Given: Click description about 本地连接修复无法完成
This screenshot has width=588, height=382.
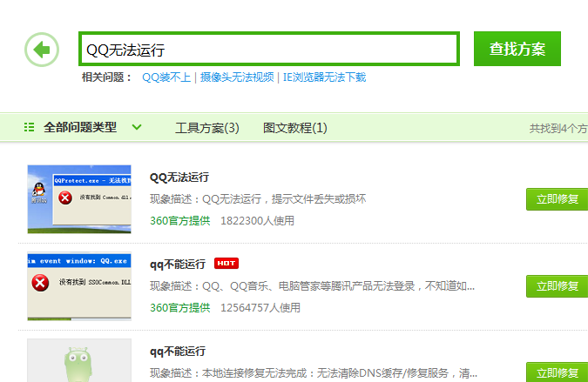Looking at the screenshot, I should coord(314,373).
